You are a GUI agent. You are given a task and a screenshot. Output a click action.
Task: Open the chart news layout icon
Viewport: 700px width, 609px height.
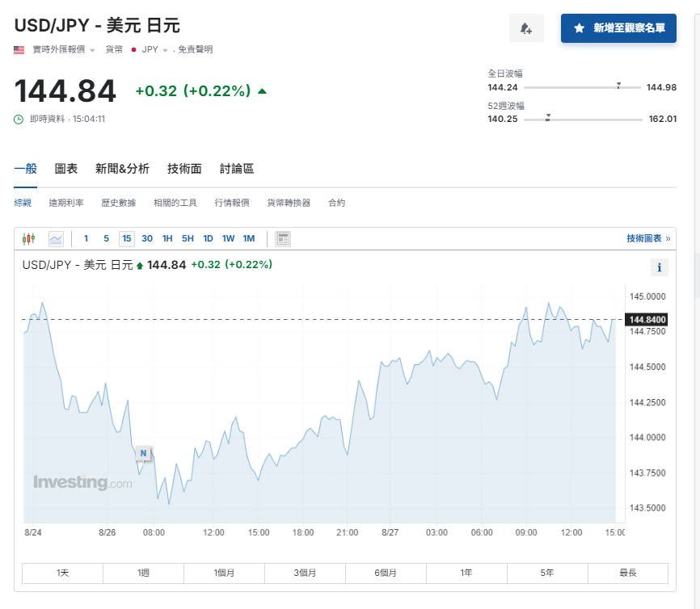pos(283,238)
